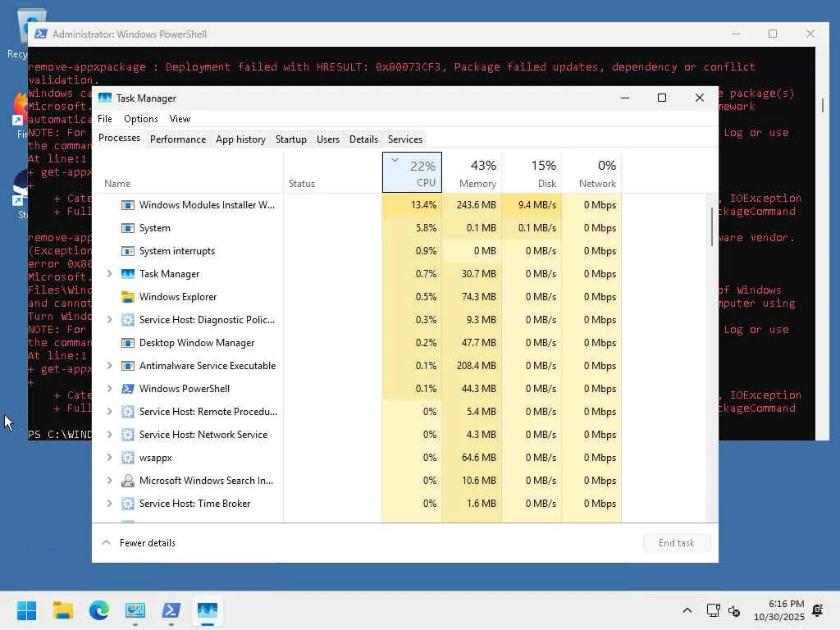Open the Windows Start menu
The width and height of the screenshot is (840, 630).
[27, 610]
